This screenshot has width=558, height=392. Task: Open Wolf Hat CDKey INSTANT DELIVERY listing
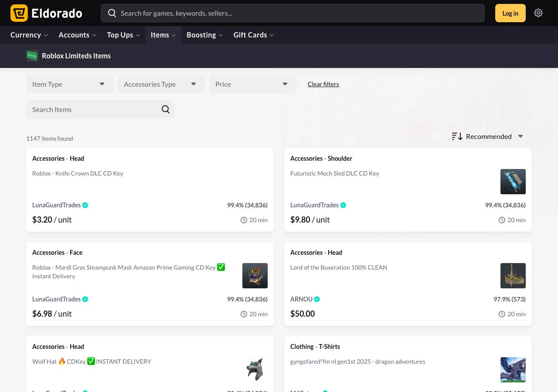point(92,362)
